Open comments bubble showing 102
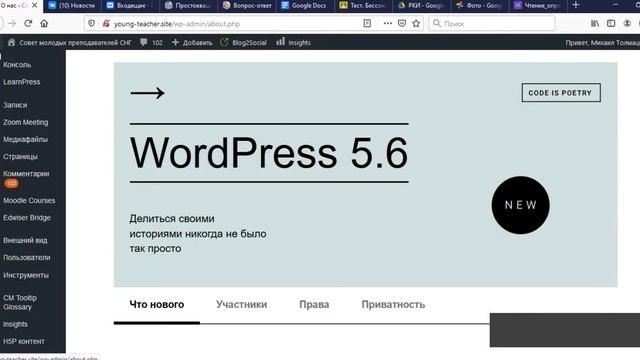This screenshot has height=360, width=640. [151, 42]
